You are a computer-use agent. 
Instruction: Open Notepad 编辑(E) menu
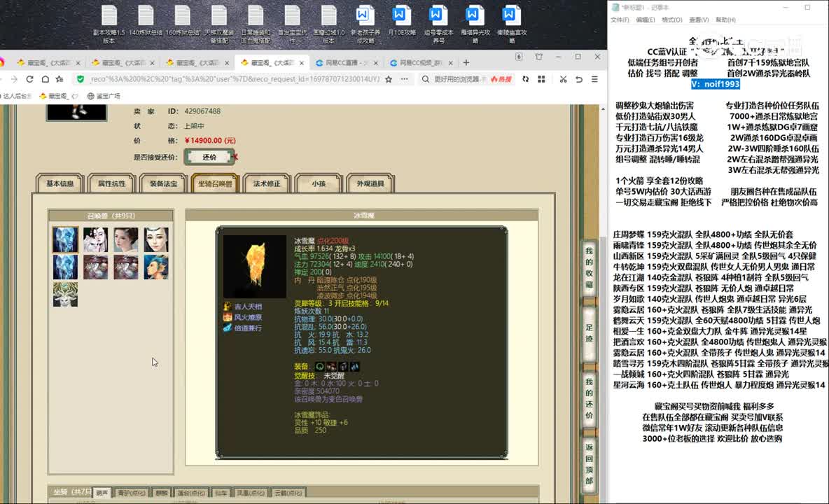pyautogui.click(x=645, y=20)
